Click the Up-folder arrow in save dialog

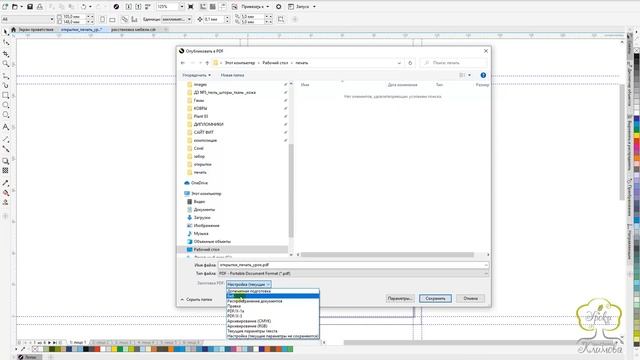[x=207, y=63]
